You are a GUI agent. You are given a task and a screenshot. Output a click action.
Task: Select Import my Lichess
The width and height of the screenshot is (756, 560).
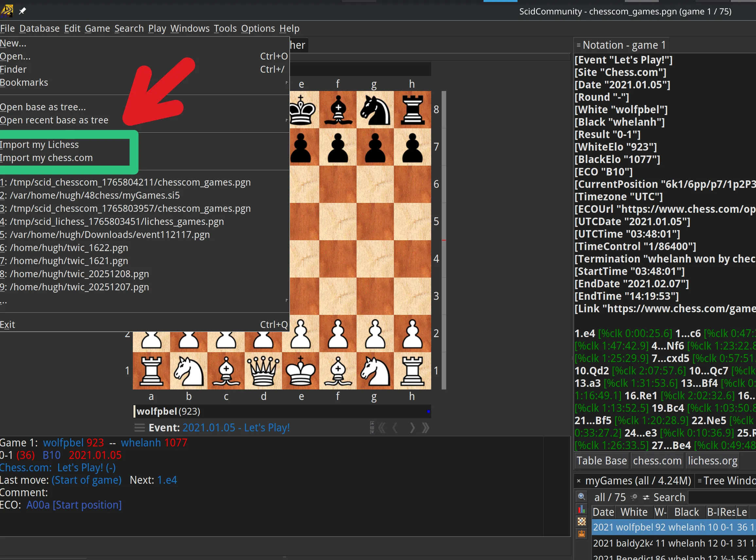(144, 145)
